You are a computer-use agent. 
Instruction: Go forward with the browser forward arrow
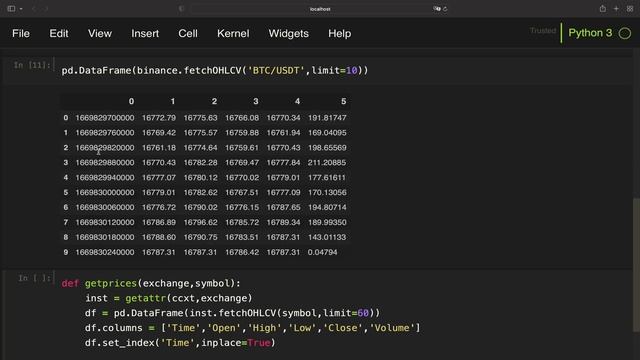[46, 9]
